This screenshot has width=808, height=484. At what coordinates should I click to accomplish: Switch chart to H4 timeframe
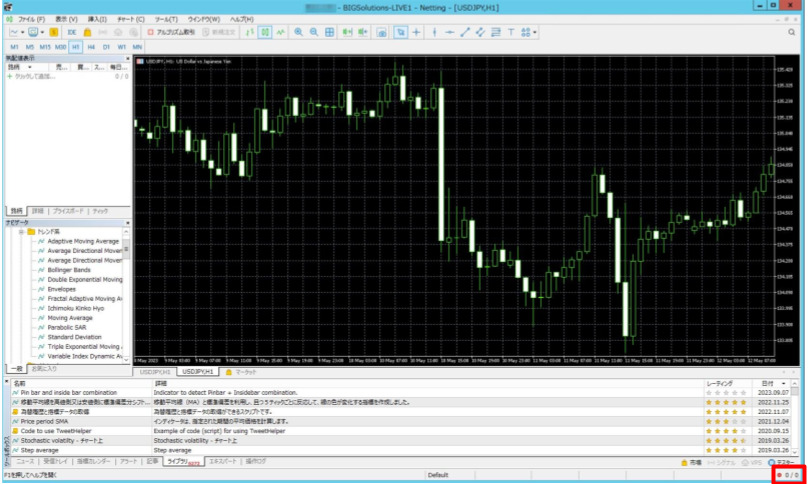tap(91, 46)
